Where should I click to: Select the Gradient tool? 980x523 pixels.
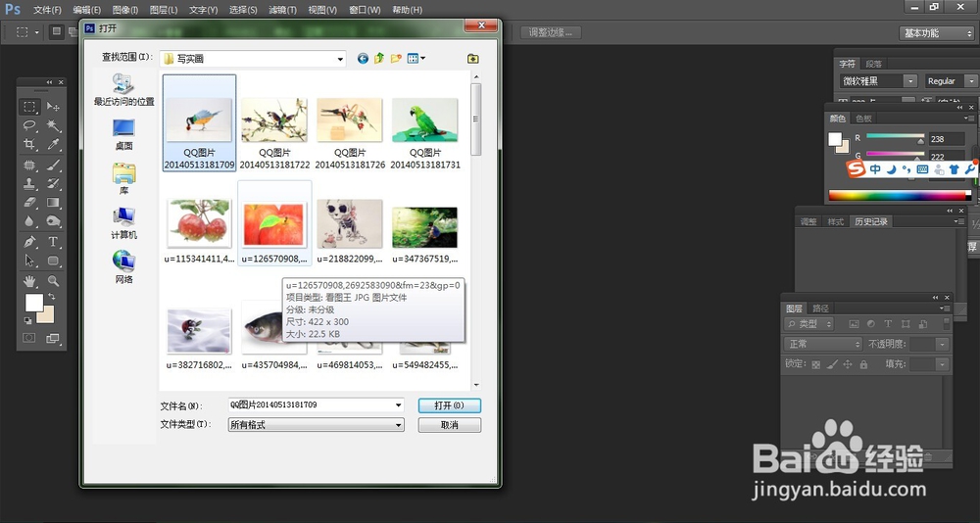pyautogui.click(x=53, y=203)
